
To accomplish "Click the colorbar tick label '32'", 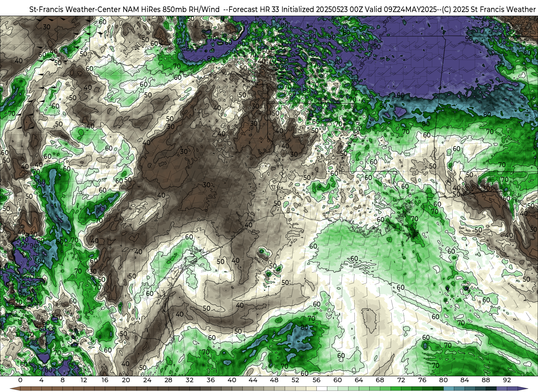I will click(x=189, y=380).
